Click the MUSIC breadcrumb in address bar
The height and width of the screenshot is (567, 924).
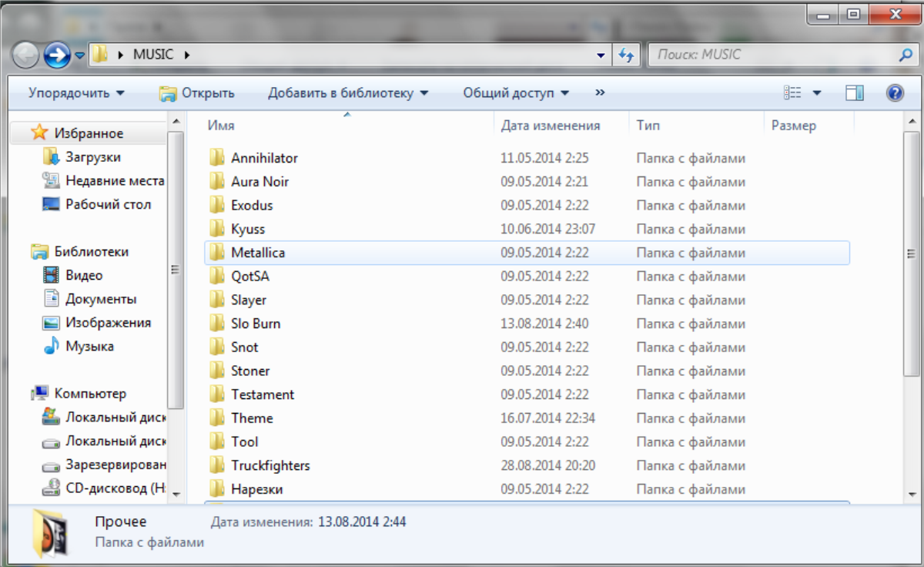tap(153, 55)
